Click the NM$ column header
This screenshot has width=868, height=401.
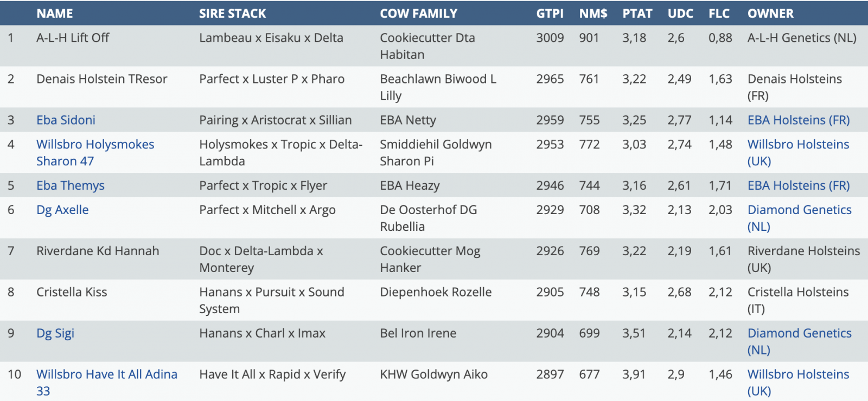593,14
